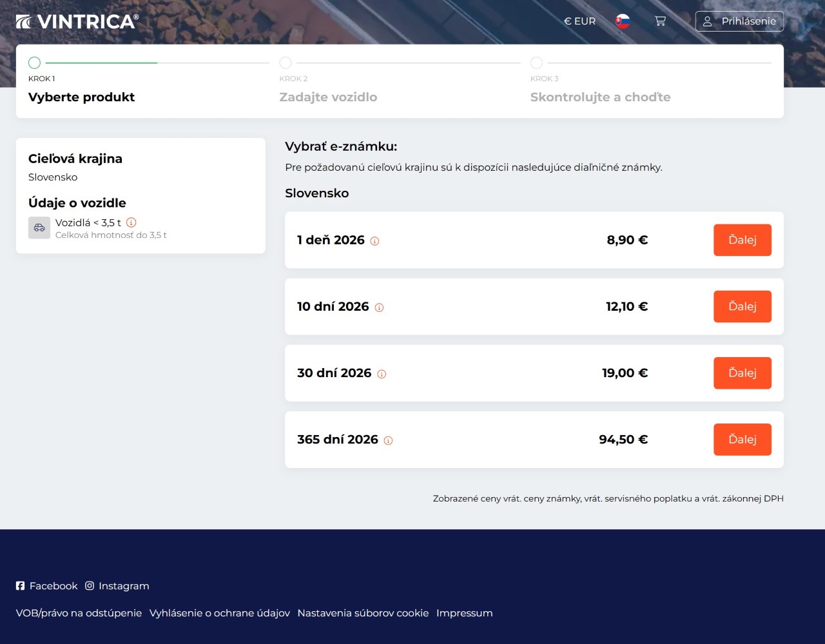Select the Krok 3 step circle

536,63
